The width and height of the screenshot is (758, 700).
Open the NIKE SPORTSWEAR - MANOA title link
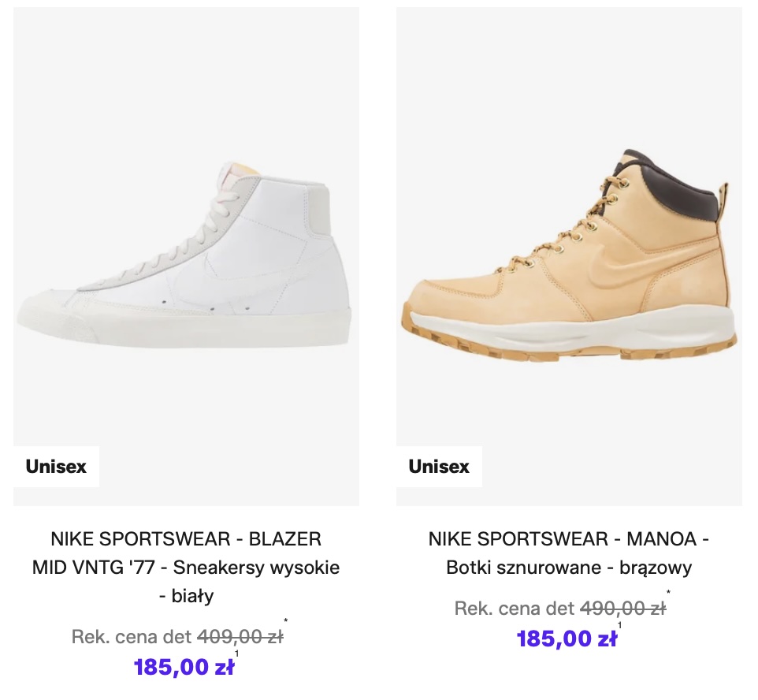568,539
